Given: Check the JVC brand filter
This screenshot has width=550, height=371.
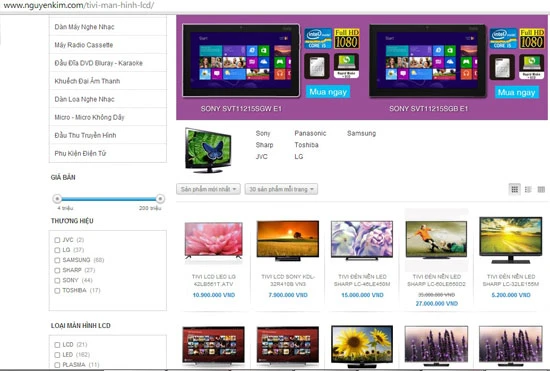Looking at the screenshot, I should pos(57,240).
